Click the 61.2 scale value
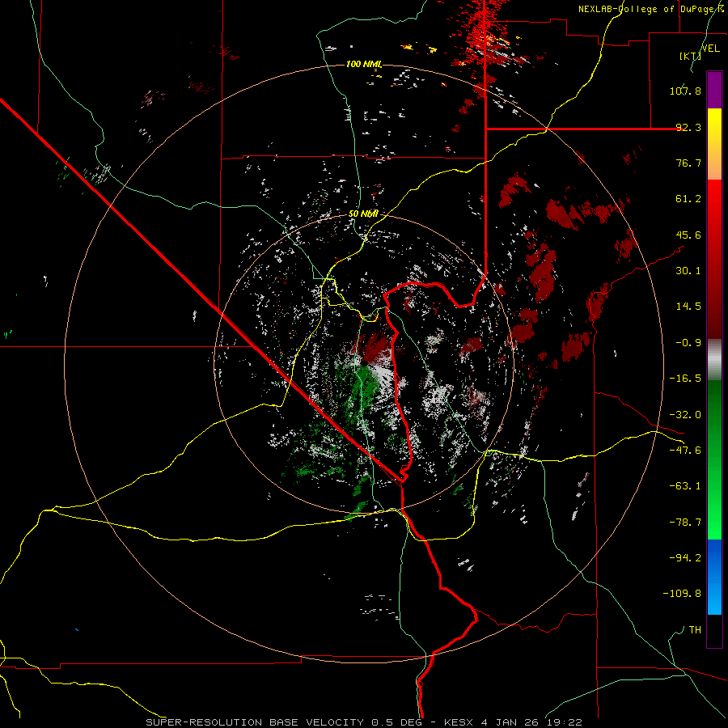728x728 pixels. pyautogui.click(x=688, y=199)
